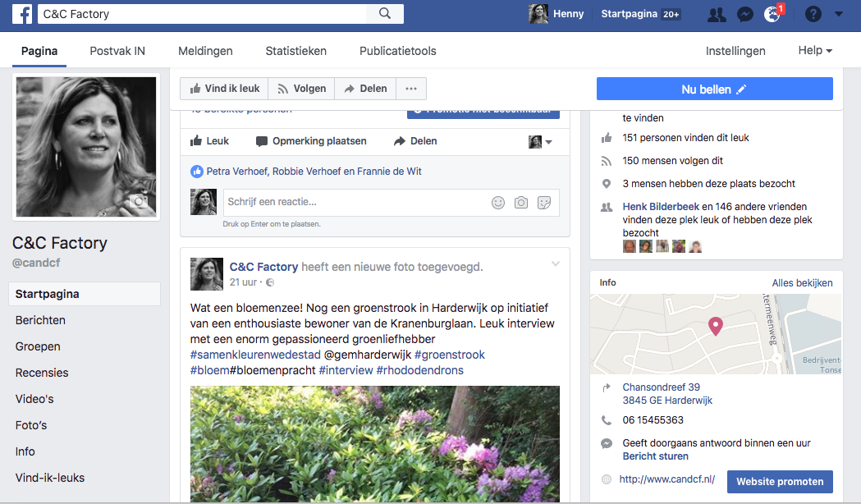Viewport: 861px width, 504px height.
Task: Open Groepen in the left sidebar
Action: pyautogui.click(x=38, y=346)
